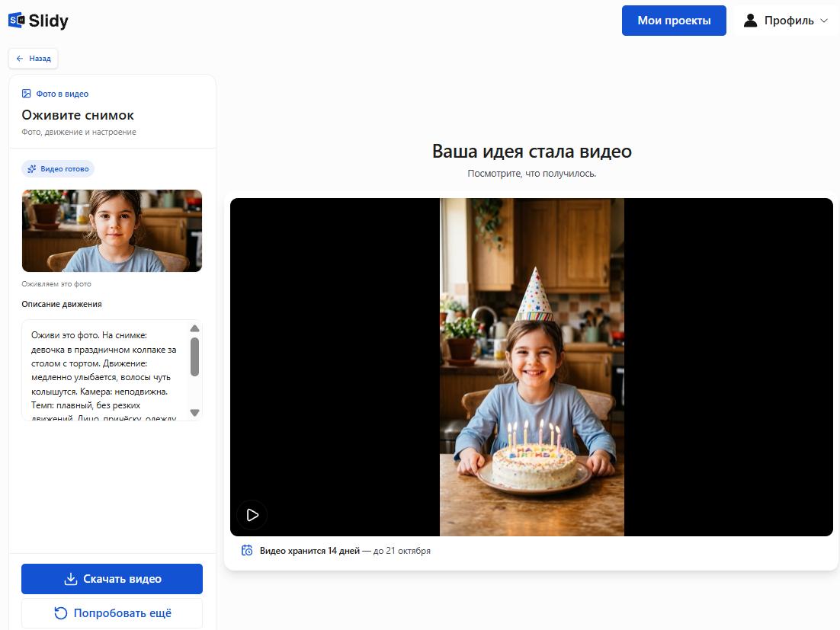This screenshot has width=840, height=630.
Task: Play the generated video
Action: [252, 515]
